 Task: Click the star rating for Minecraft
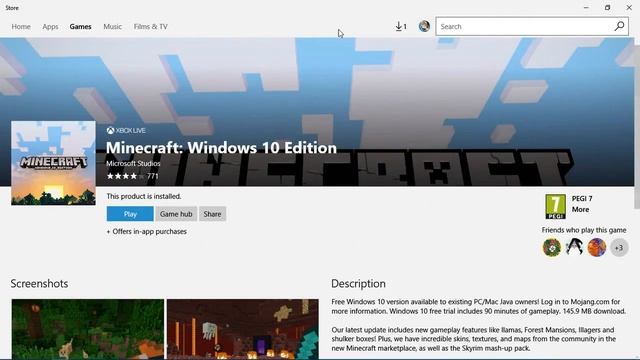(x=125, y=176)
